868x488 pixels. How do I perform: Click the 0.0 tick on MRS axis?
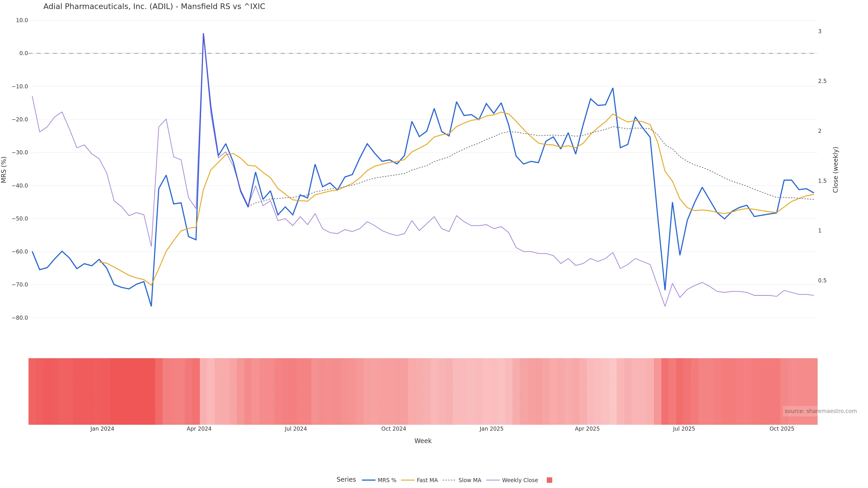pos(24,53)
